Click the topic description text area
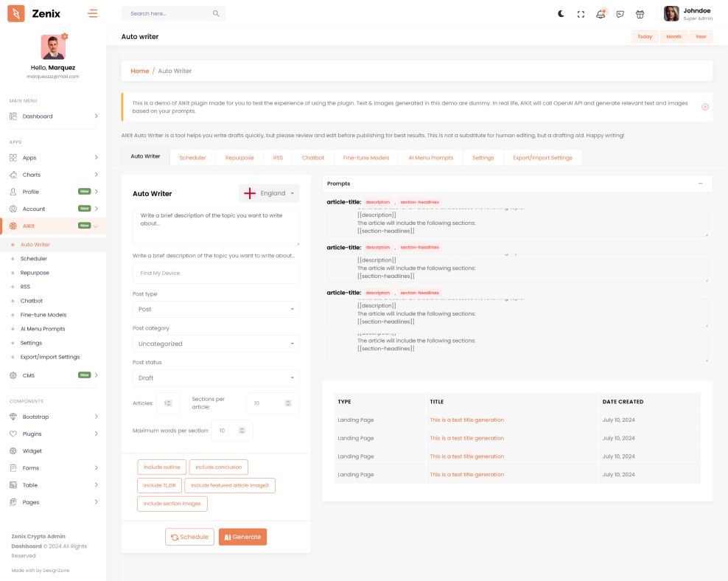Screen dimensions: 728x581 [x=216, y=226]
